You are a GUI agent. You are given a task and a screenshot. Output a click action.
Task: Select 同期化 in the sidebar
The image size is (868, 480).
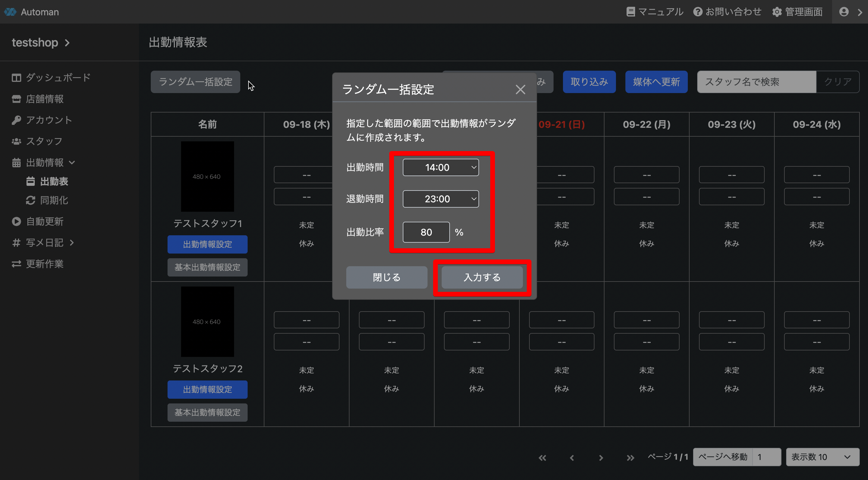click(x=54, y=200)
